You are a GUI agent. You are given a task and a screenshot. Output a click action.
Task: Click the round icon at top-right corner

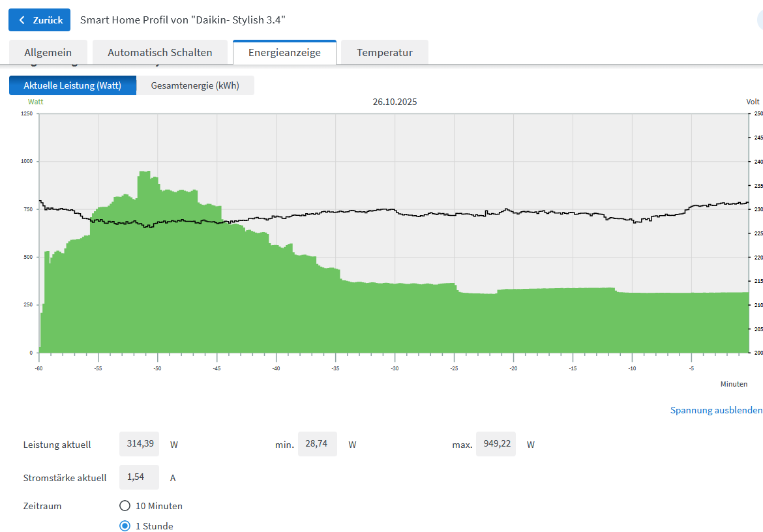(760, 20)
